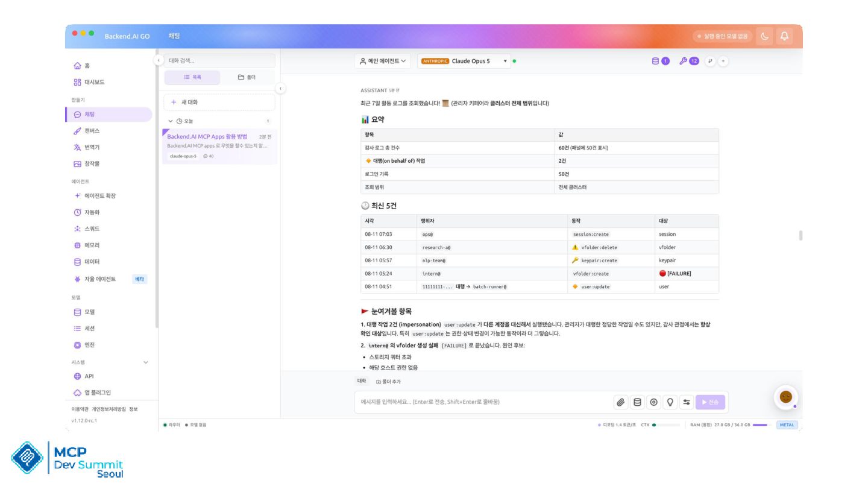This screenshot has width=868, height=489.
Task: Collapse the 오늘 conversation group
Action: point(171,121)
